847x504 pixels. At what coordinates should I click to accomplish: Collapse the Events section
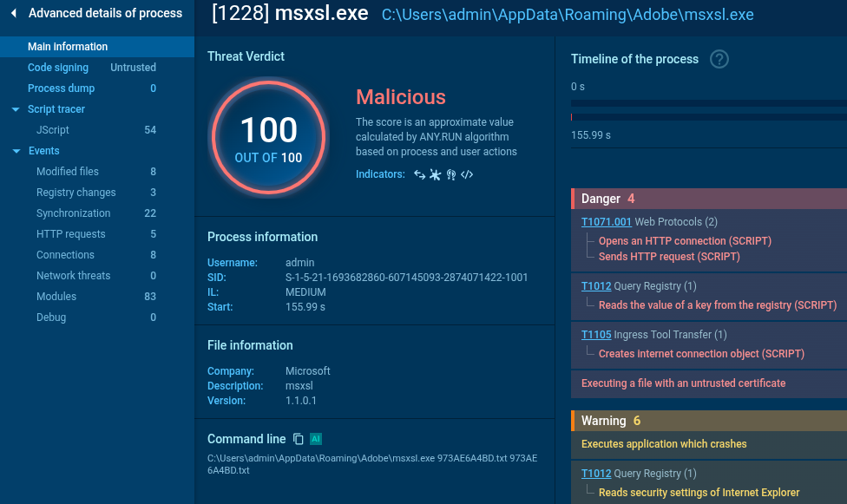(x=16, y=151)
